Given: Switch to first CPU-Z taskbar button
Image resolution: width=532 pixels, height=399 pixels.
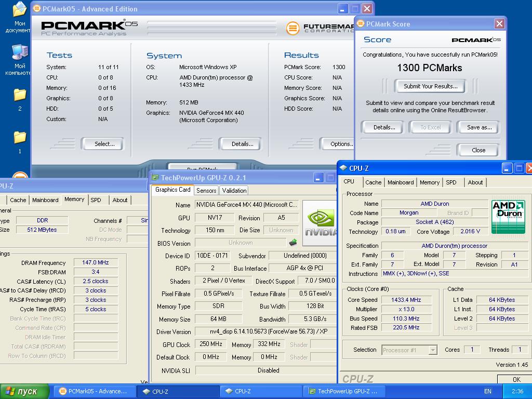Looking at the screenshot, I should (178, 391).
